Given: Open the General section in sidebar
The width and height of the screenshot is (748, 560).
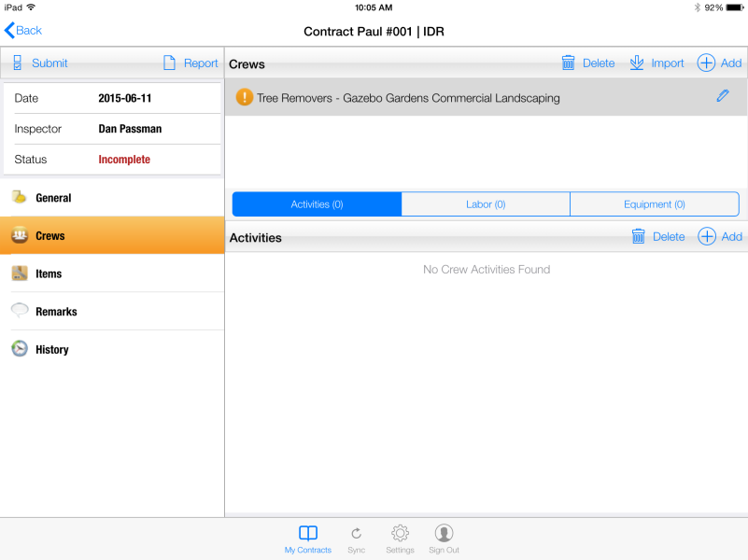Looking at the screenshot, I should pos(53,198).
